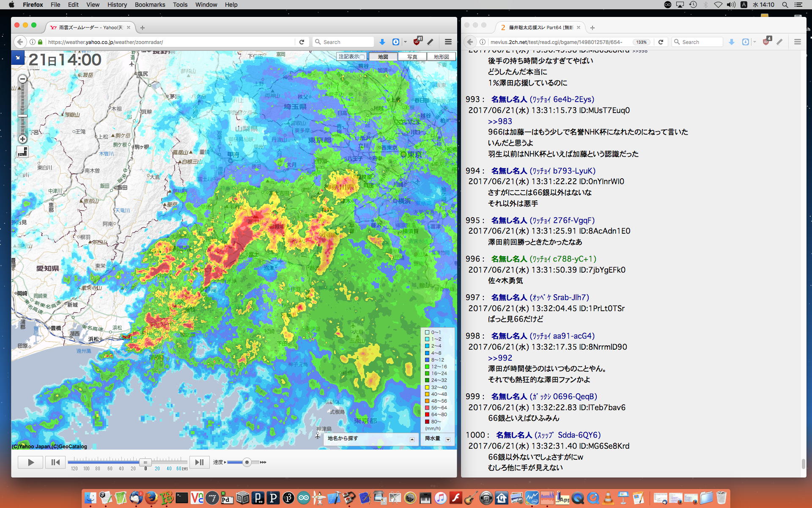Go back in the 2ch browser window
The image size is (812, 508).
click(x=470, y=42)
